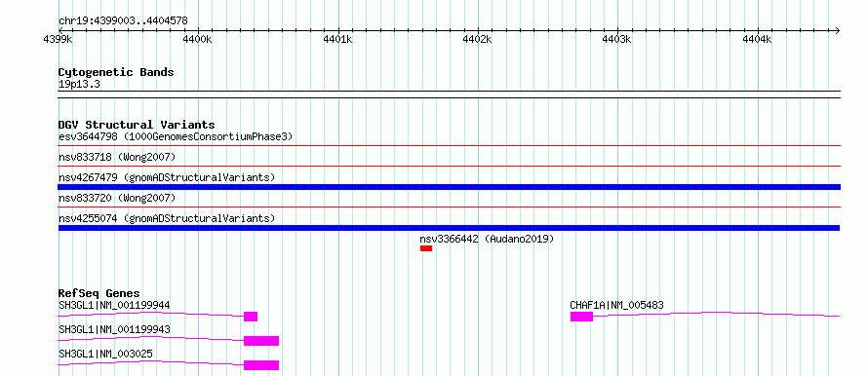
Task: Click the 4401k ruler tick label
Action: pos(337,40)
